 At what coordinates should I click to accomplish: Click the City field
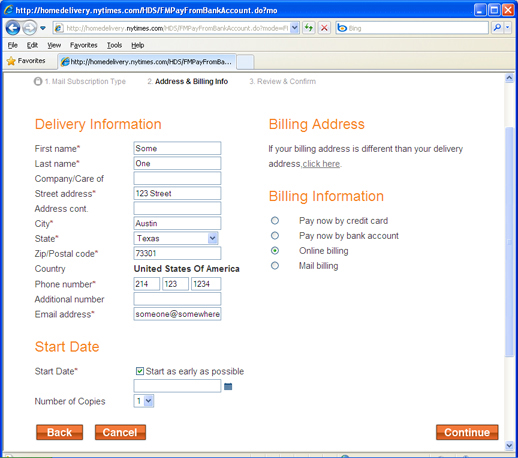click(x=177, y=223)
